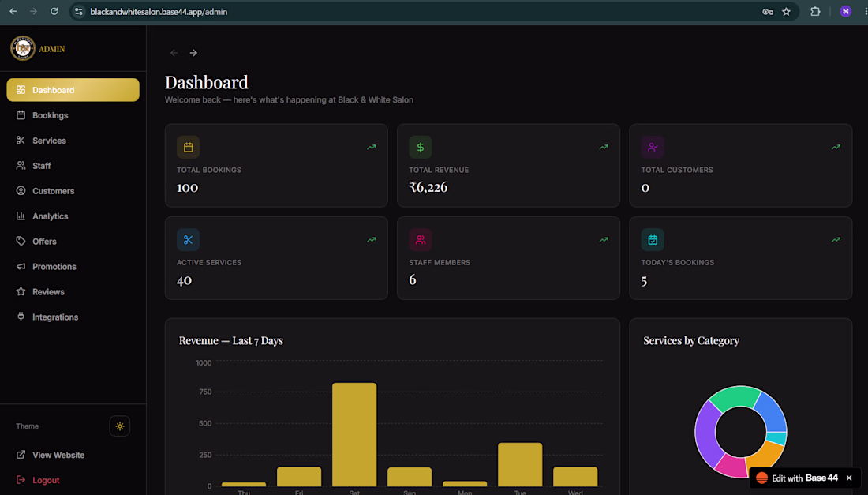868x495 pixels.
Task: Click the trend arrow on Staff Members card
Action: [x=604, y=240]
